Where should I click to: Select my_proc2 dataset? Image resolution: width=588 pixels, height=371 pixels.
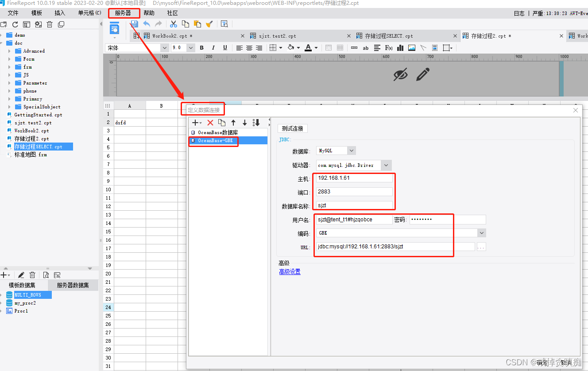point(25,303)
